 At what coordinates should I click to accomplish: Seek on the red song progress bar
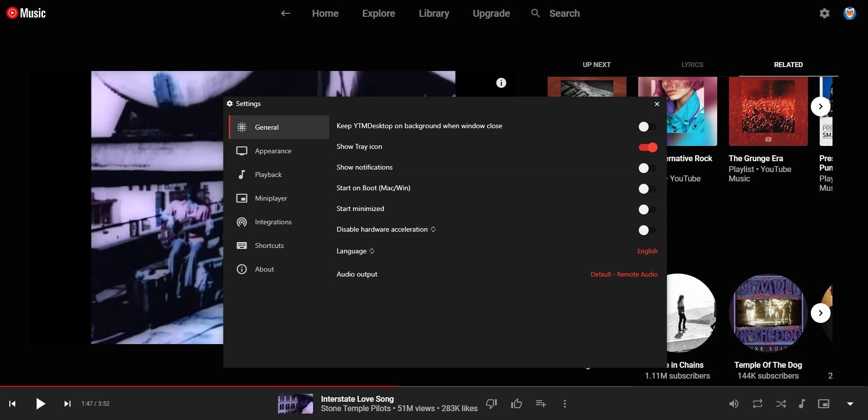pyautogui.click(x=197, y=386)
